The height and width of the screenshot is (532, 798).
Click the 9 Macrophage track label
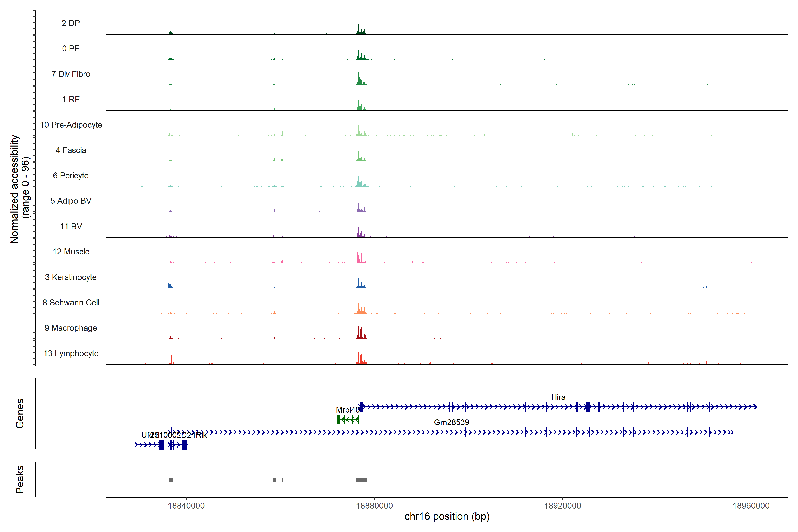(x=70, y=328)
